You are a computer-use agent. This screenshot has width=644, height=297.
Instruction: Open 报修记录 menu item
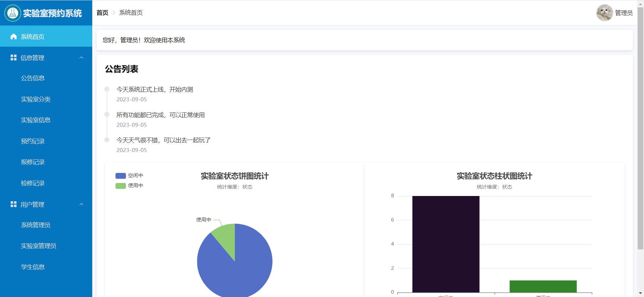(46, 162)
